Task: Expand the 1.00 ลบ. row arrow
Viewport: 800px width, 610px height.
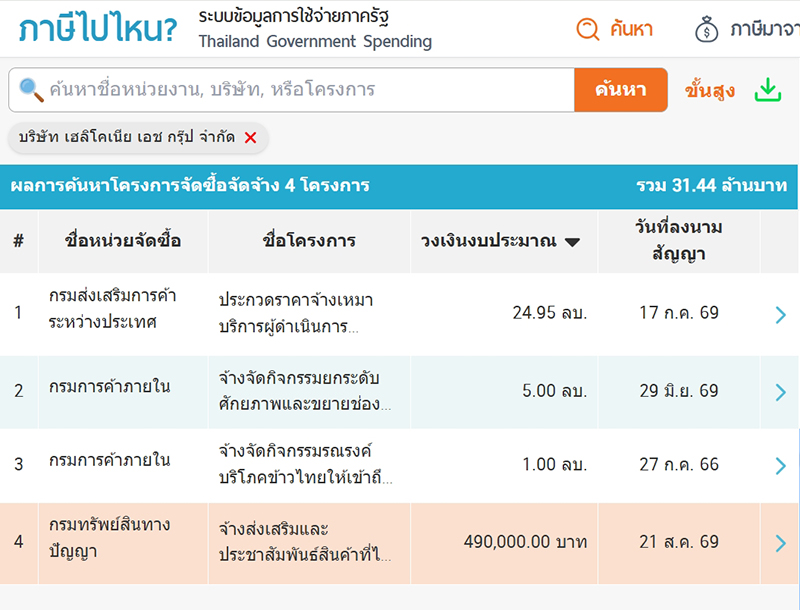Action: pos(780,466)
